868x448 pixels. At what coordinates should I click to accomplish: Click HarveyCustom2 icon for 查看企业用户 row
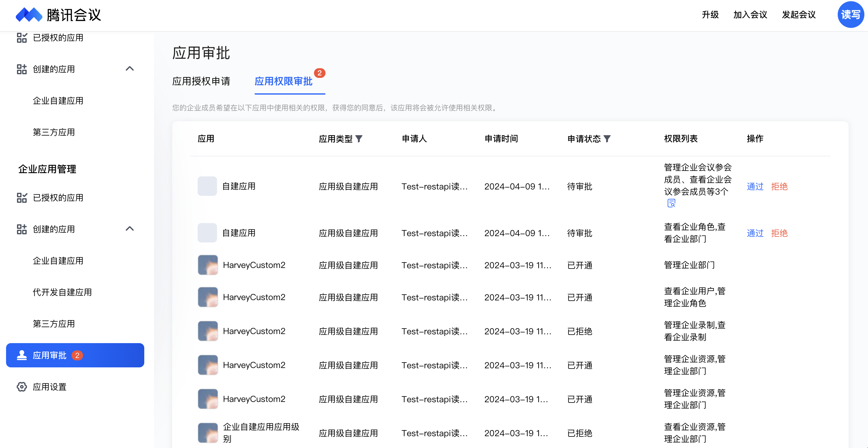(208, 297)
